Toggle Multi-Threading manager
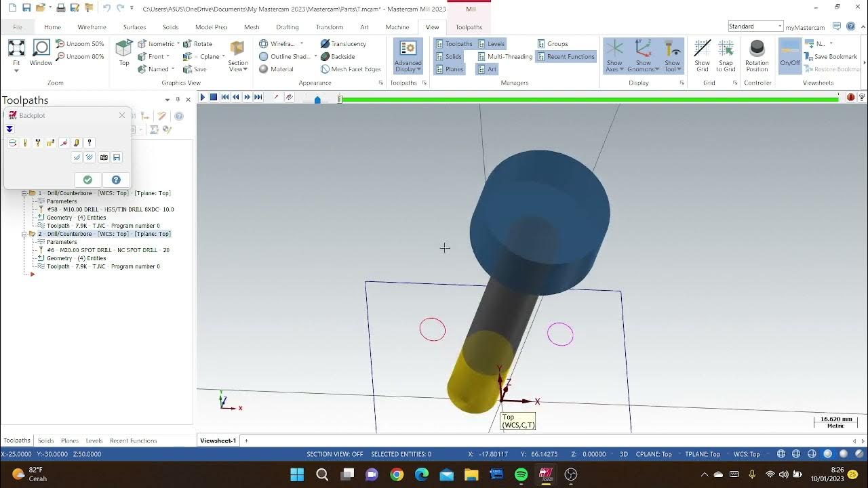The width and height of the screenshot is (868, 488). click(x=505, y=56)
